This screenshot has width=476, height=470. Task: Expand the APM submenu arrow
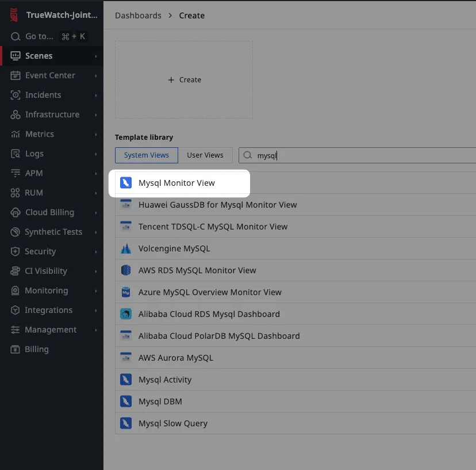[x=96, y=174]
